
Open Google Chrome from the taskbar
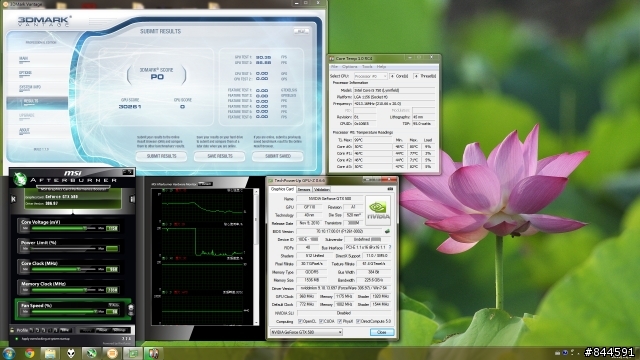[x=29, y=353]
